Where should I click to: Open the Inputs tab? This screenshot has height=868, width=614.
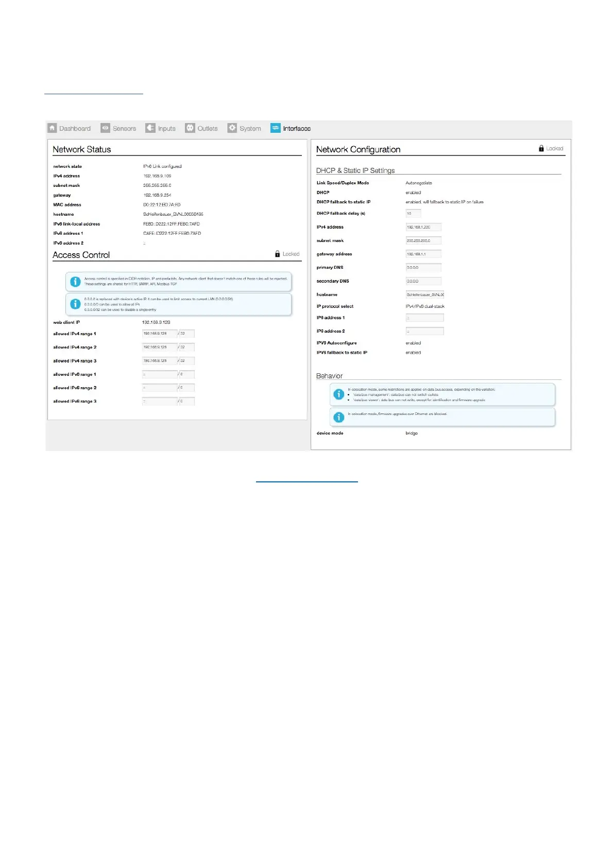(x=161, y=128)
